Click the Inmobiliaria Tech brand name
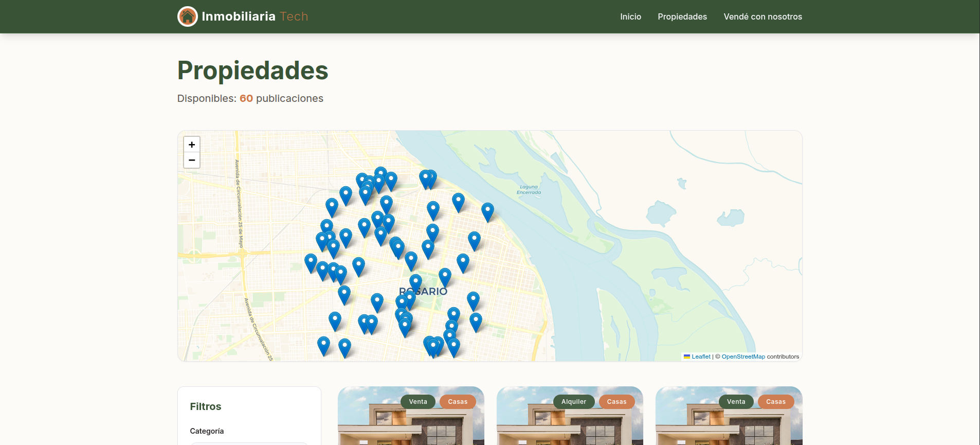This screenshot has height=445, width=980. coord(255,16)
